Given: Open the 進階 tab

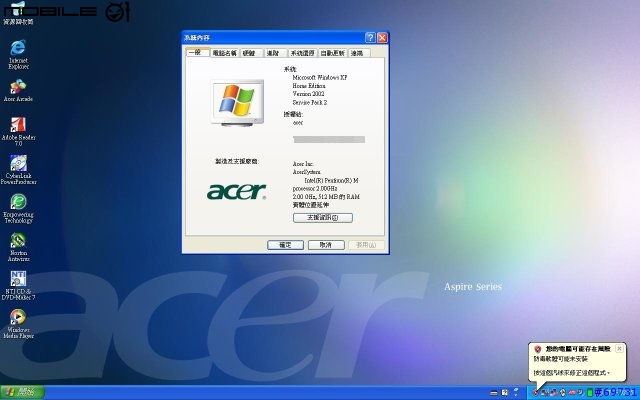Looking at the screenshot, I should coord(275,53).
